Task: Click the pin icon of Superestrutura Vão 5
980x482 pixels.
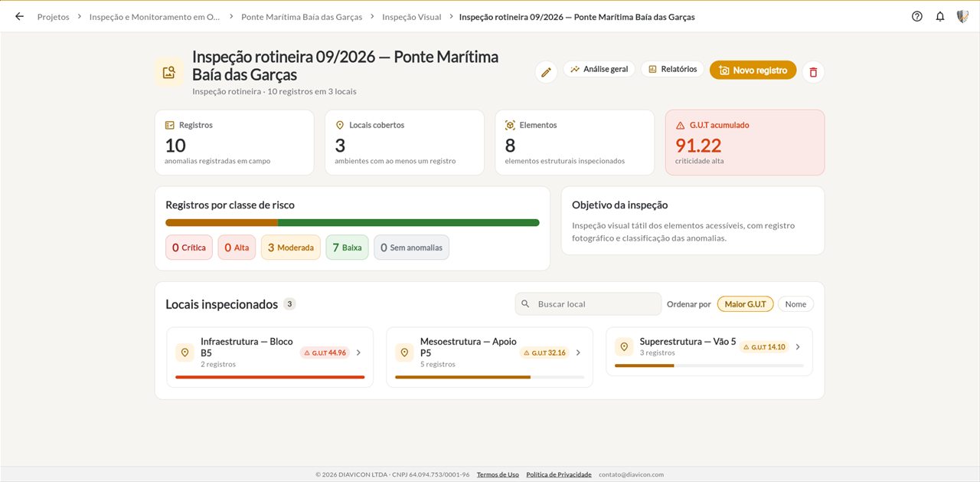Action: (624, 347)
